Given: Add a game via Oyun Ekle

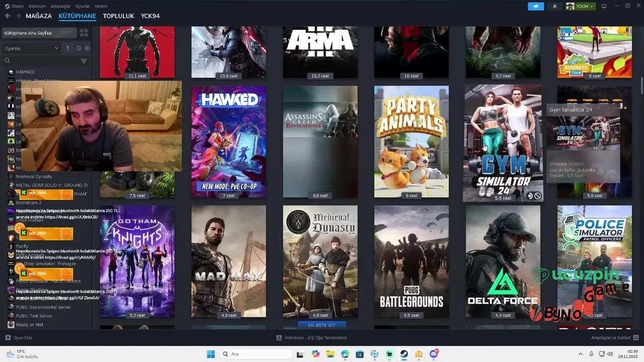Looking at the screenshot, I should click(19, 338).
